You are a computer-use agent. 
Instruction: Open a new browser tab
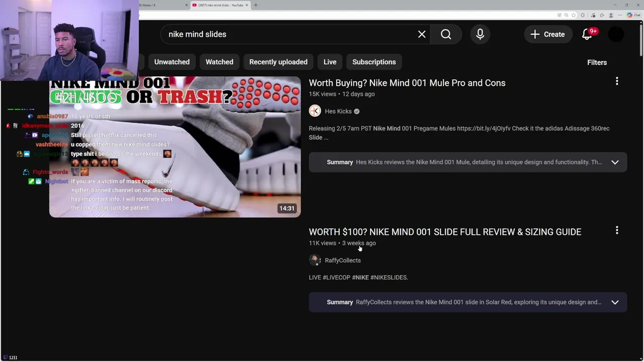tap(256, 5)
